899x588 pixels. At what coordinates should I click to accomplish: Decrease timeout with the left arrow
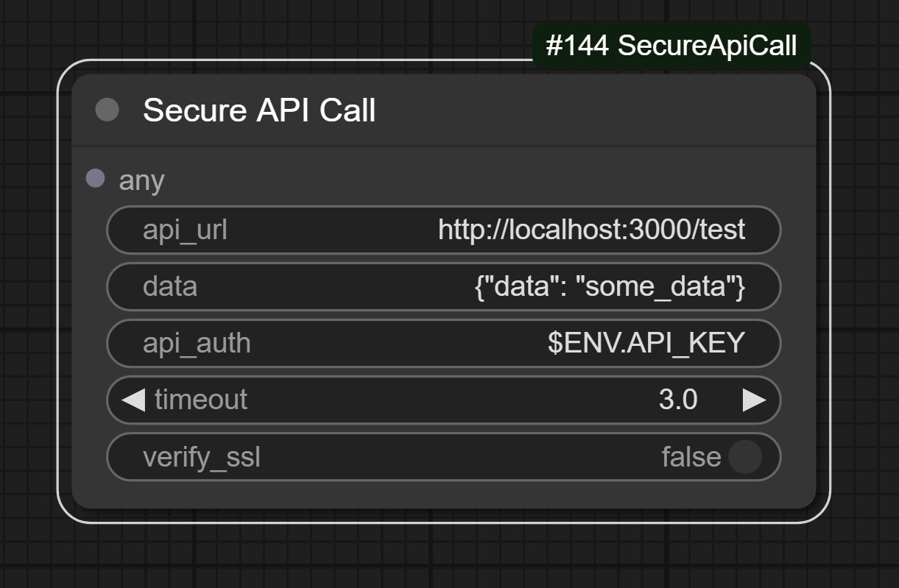tap(133, 400)
